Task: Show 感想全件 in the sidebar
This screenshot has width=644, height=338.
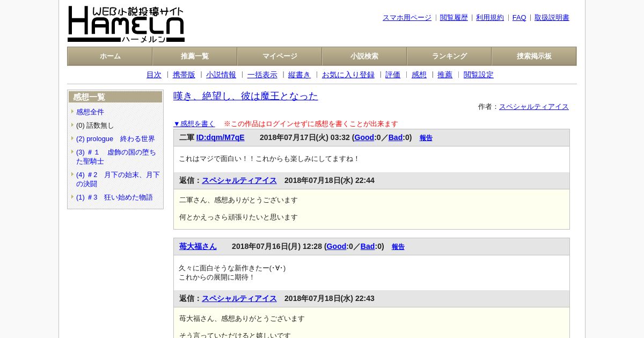Action: click(90, 112)
